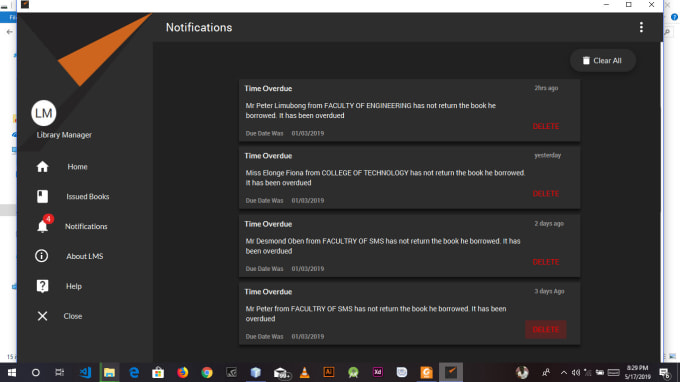Click the LM profile avatar
The height and width of the screenshot is (382, 680).
pos(43,113)
